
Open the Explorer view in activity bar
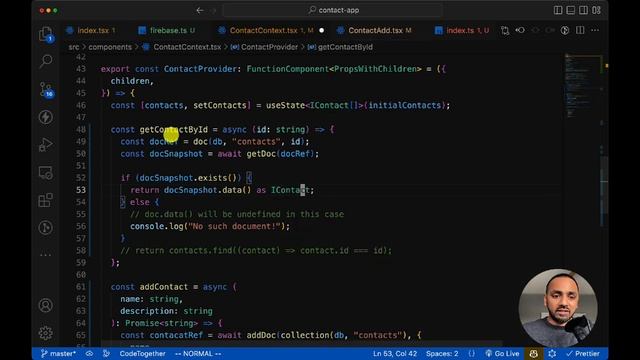46,34
